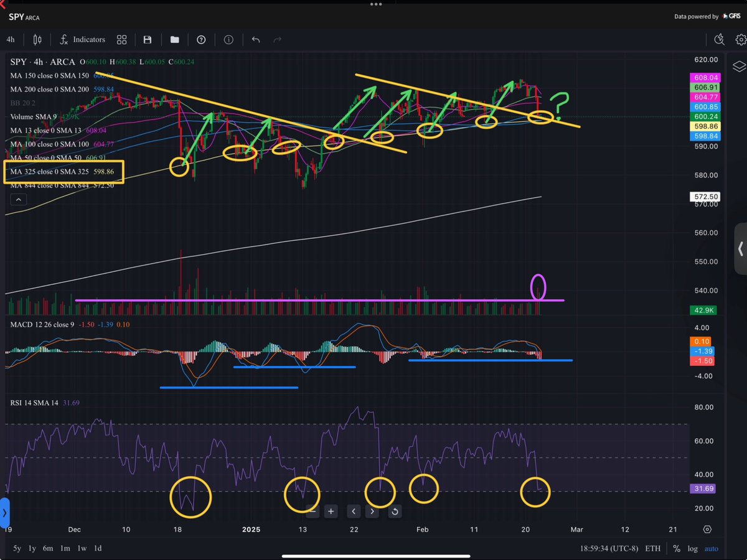The image size is (747, 560).
Task: Select the 5y date range
Action: point(17,548)
